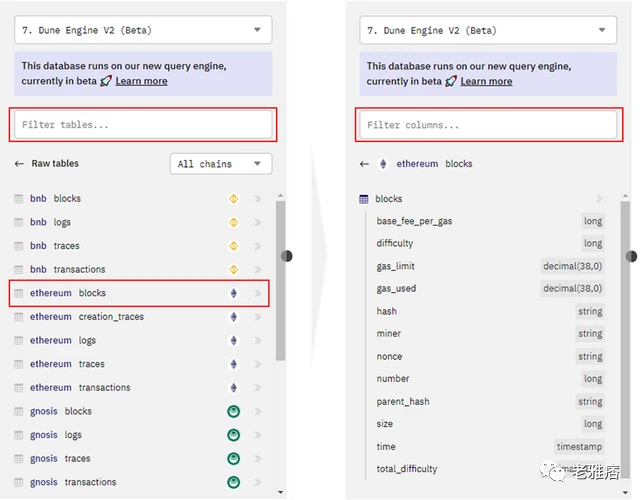Select the gnosis blocks table row

click(139, 411)
